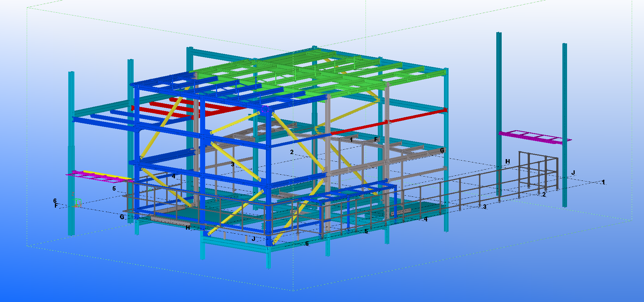Viewport: 644px width, 302px height.
Task: Select grid label 6 directly above label F
Action: (55, 200)
